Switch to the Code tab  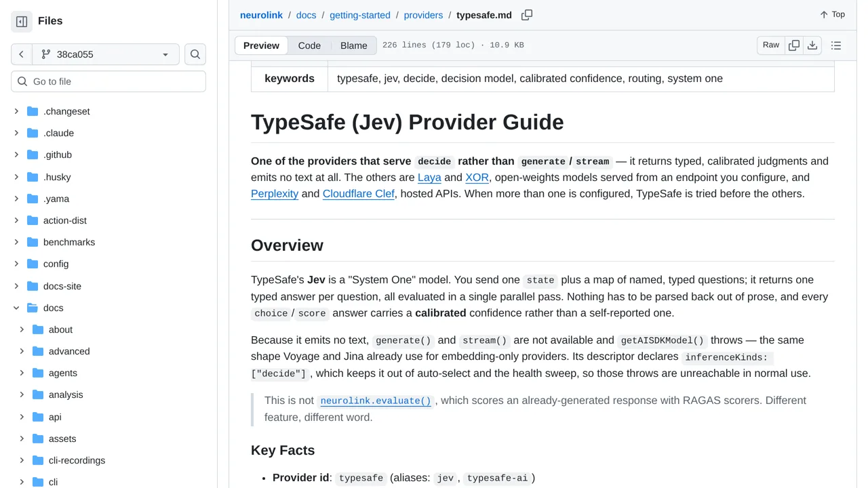(x=309, y=45)
